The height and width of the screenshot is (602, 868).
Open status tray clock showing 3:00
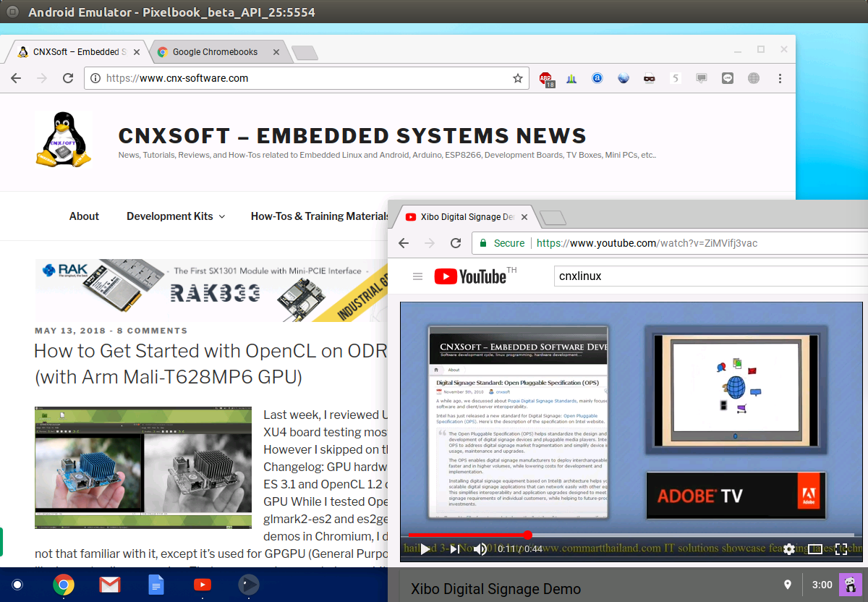click(822, 585)
